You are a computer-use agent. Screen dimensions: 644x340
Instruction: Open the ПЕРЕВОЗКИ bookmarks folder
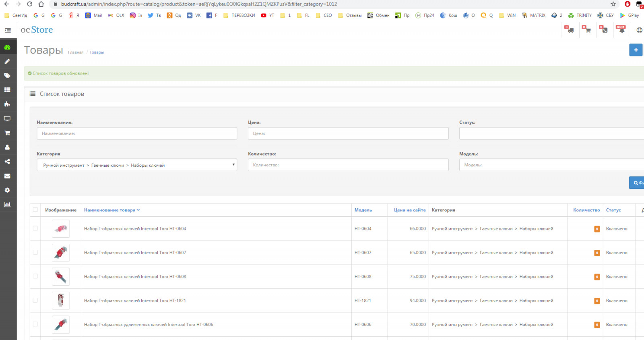coord(239,15)
